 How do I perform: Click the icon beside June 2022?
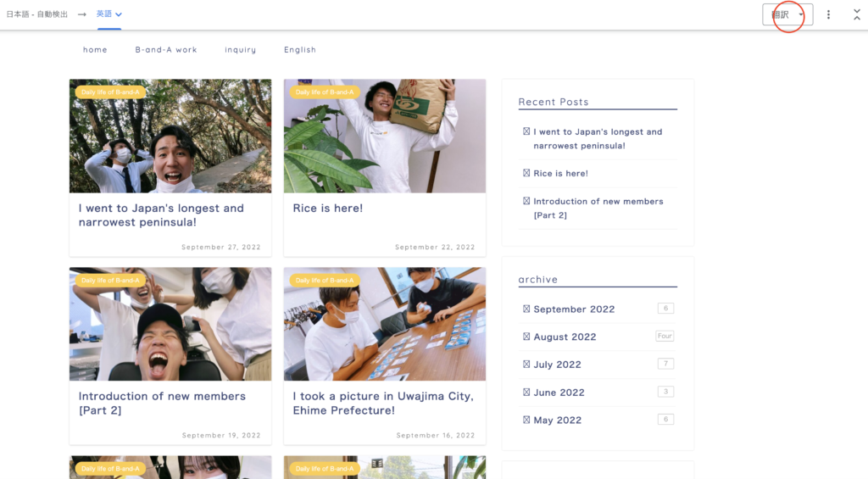click(526, 392)
